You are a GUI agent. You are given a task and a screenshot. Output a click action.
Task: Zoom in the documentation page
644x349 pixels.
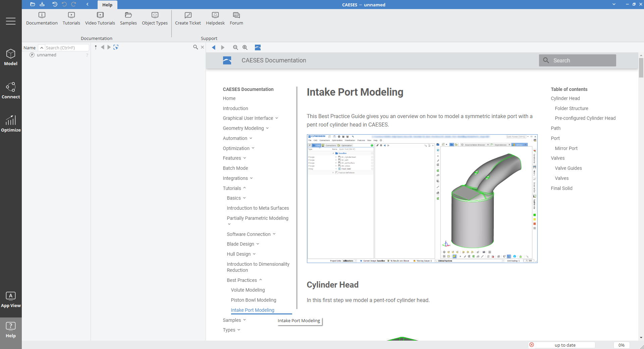245,48
